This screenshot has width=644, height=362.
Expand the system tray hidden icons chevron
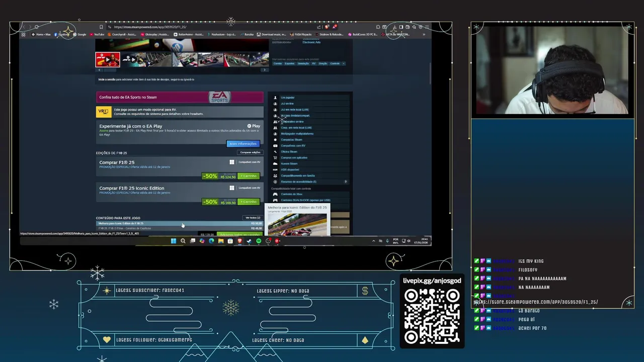pyautogui.click(x=373, y=241)
